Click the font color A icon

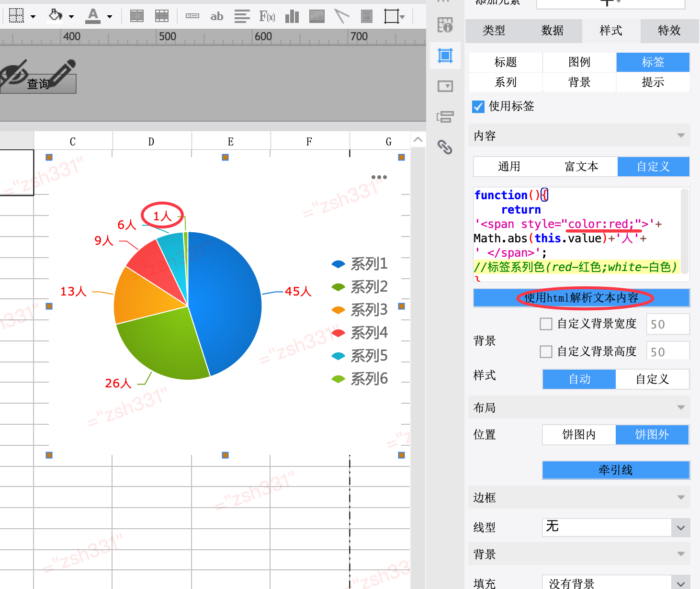93,16
